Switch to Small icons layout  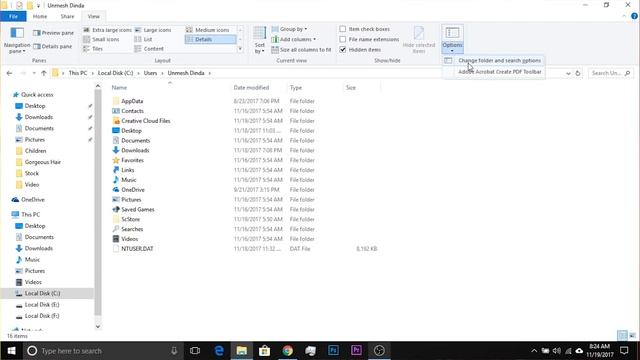pyautogui.click(x=101, y=39)
